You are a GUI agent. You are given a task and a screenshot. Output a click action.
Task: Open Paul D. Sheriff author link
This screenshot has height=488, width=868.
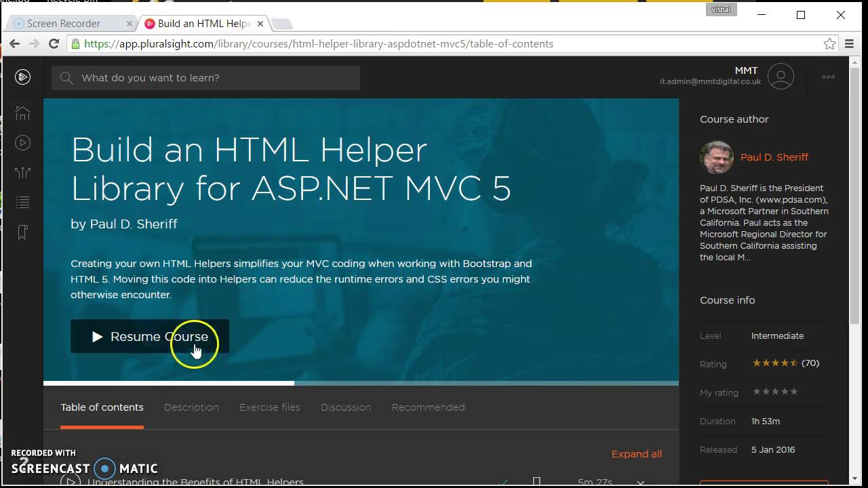click(774, 157)
